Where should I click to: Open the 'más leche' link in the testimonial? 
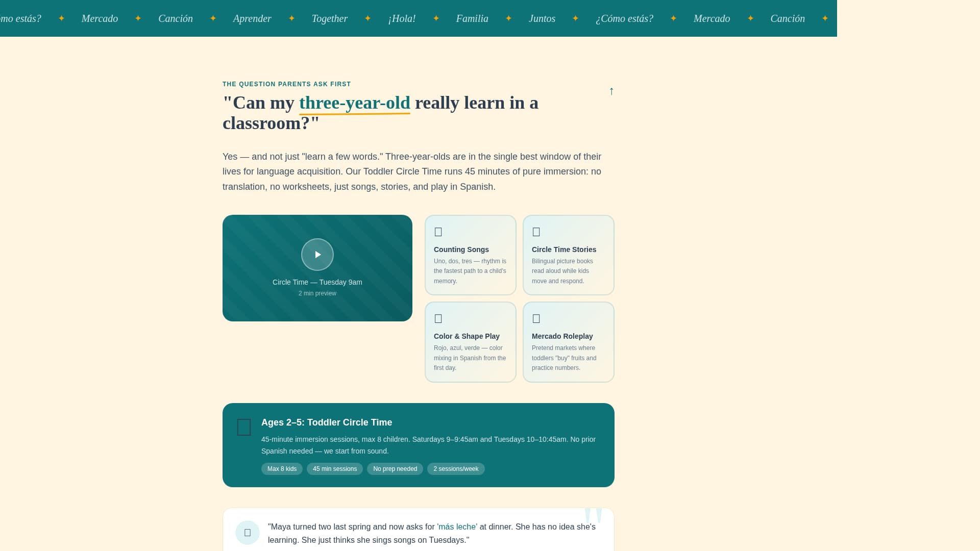click(x=456, y=527)
